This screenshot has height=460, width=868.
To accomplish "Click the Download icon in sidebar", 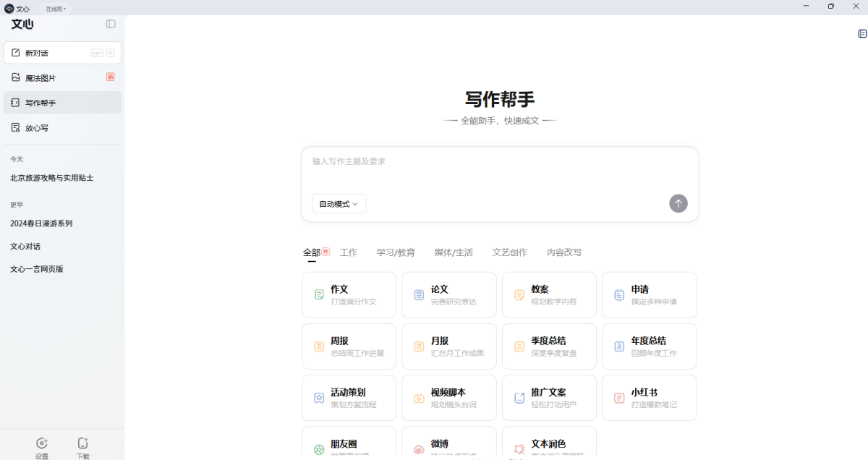I will (83, 443).
